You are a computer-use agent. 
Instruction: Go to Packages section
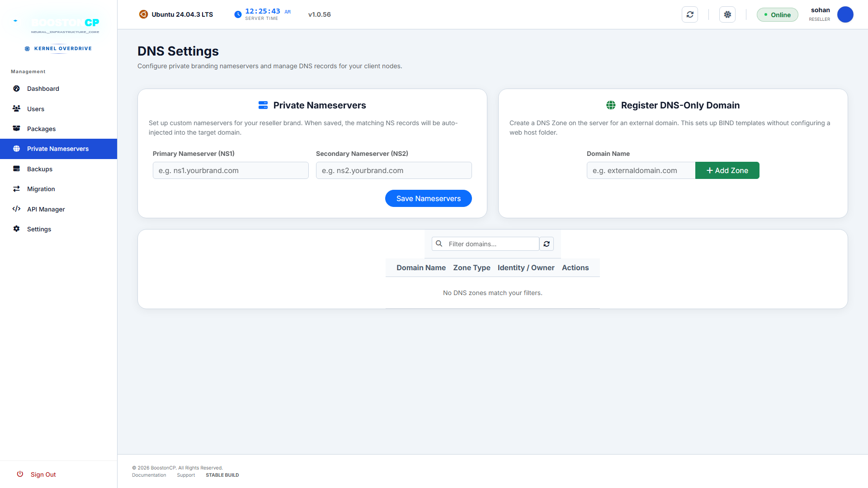click(59, 129)
